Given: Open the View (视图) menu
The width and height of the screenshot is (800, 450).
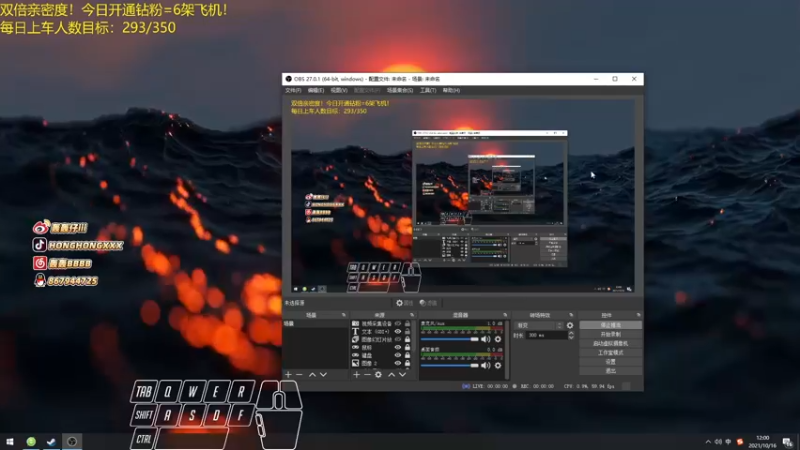Looking at the screenshot, I should [339, 90].
